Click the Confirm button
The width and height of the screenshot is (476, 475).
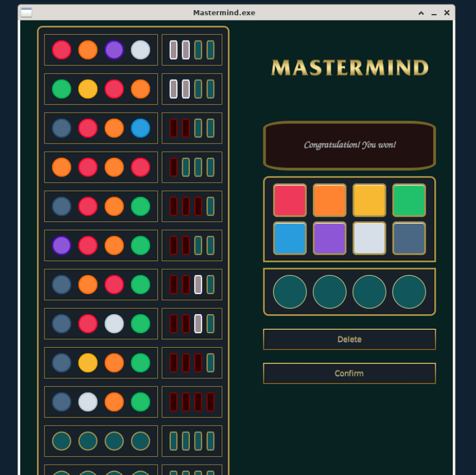pyautogui.click(x=349, y=373)
